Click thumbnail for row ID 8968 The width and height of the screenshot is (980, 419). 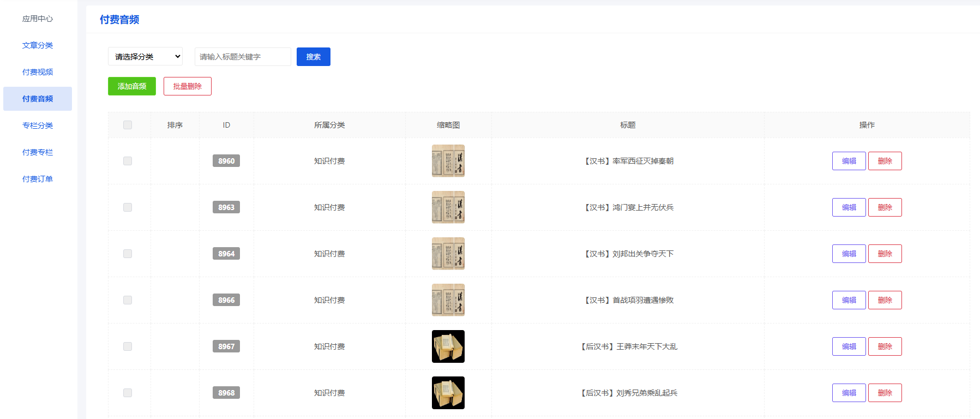[448, 393]
